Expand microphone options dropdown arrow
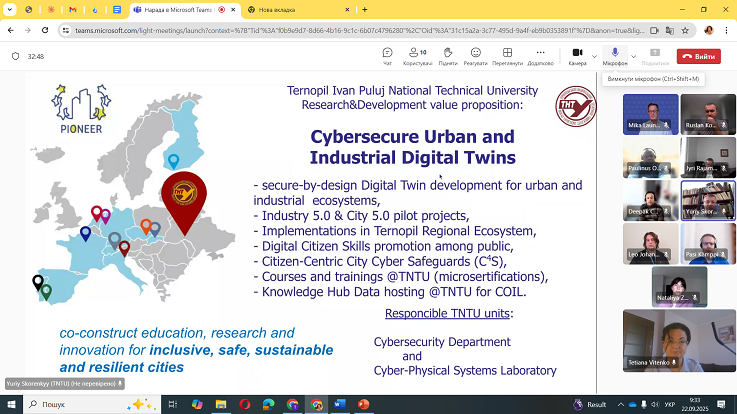This screenshot has width=737, height=414. [633, 56]
